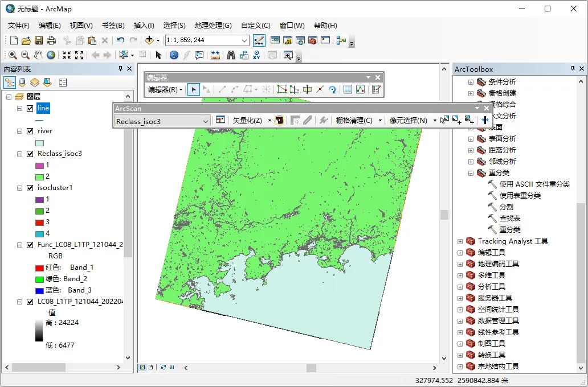Pin the ArcToolbox panel with the pushpin
The image size is (588, 387).
[x=573, y=68]
